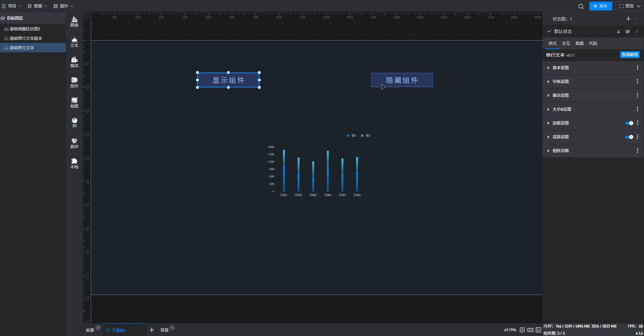Screen dimensions: 644x336
Task: Add a new state with plus icon
Action: pyautogui.click(x=628, y=19)
